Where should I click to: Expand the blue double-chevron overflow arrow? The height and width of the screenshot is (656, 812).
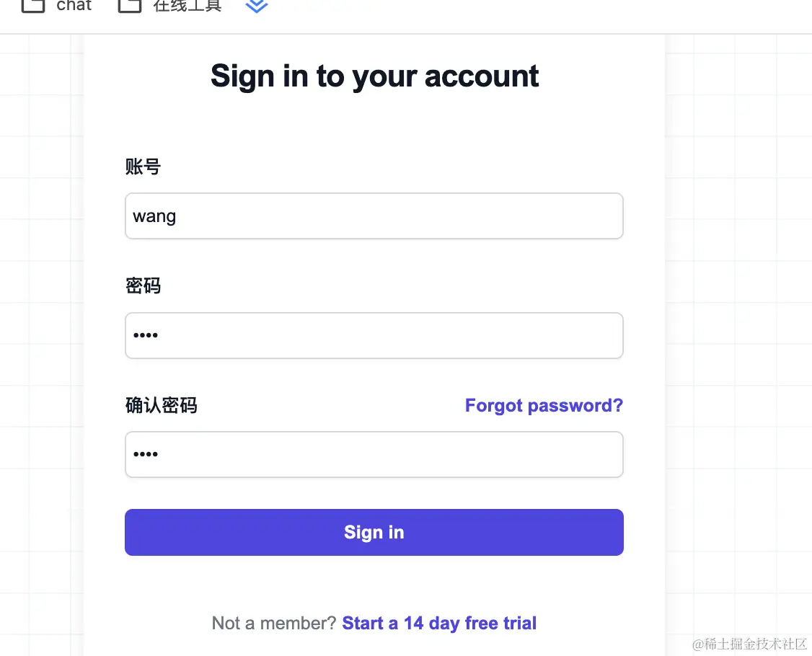pyautogui.click(x=256, y=6)
